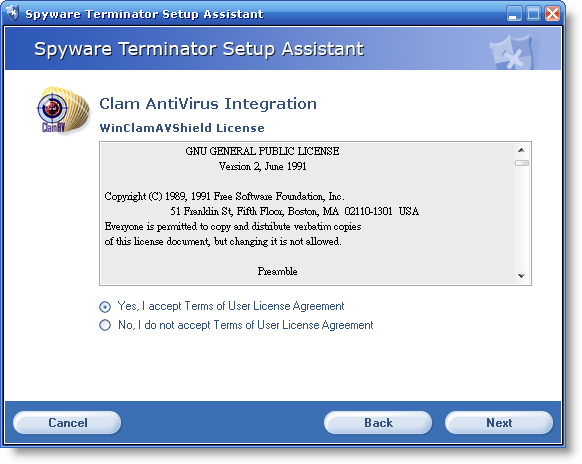Maximize the Setup Assistant window
The width and height of the screenshot is (582, 464).
533,14
